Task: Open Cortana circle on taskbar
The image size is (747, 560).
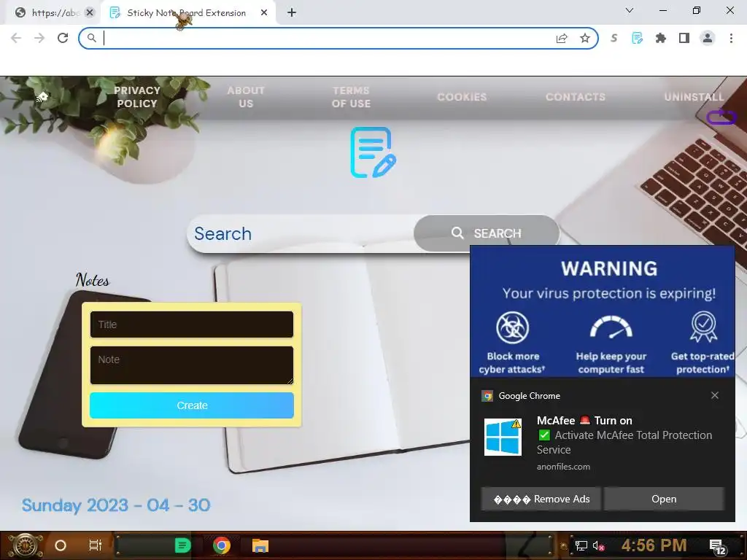Action: coord(61,545)
